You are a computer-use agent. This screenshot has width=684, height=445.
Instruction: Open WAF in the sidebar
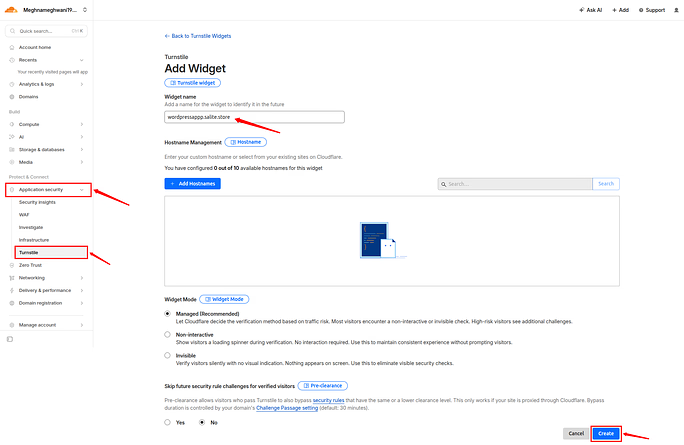tap(24, 215)
